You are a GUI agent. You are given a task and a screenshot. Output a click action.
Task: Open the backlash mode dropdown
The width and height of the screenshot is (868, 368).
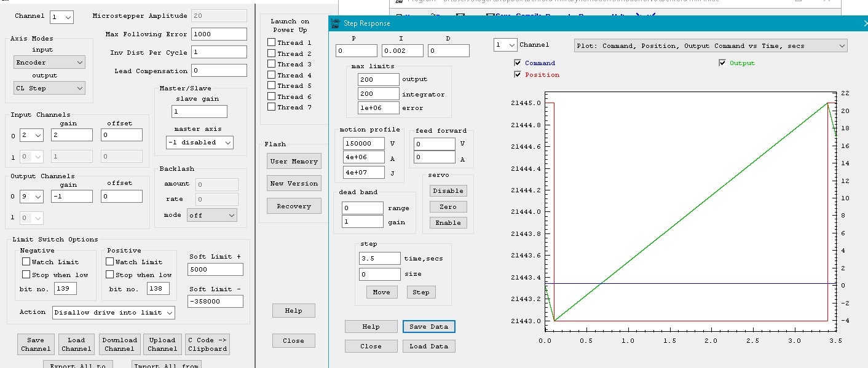(212, 215)
